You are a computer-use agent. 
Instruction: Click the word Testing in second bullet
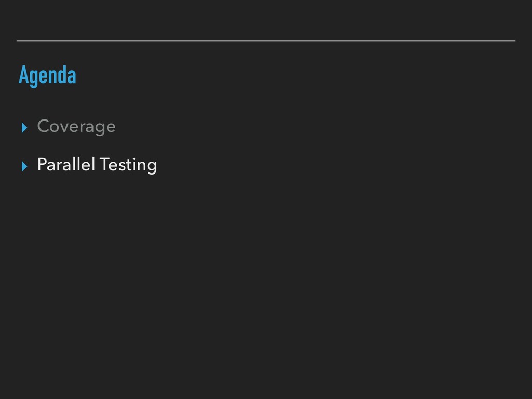(129, 165)
